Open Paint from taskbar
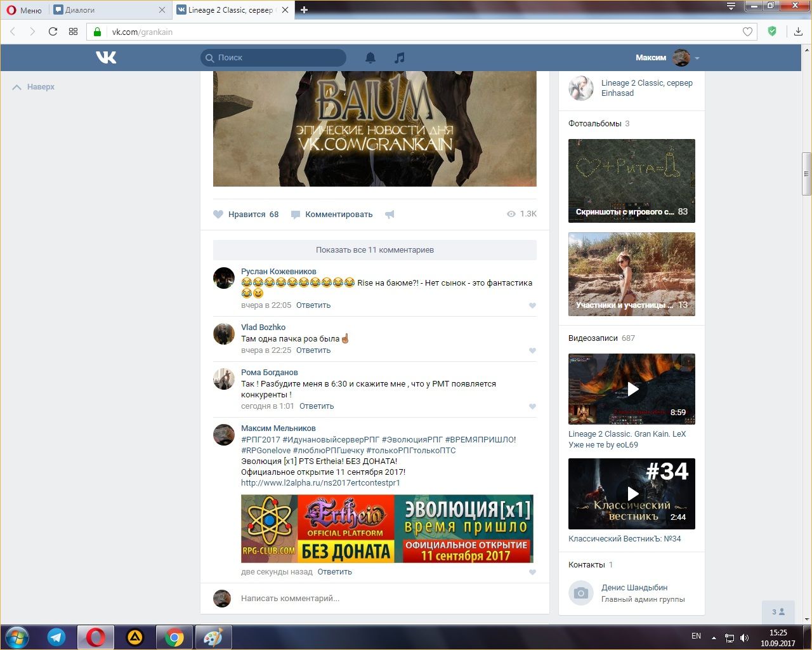This screenshot has height=650, width=812. coord(213,637)
